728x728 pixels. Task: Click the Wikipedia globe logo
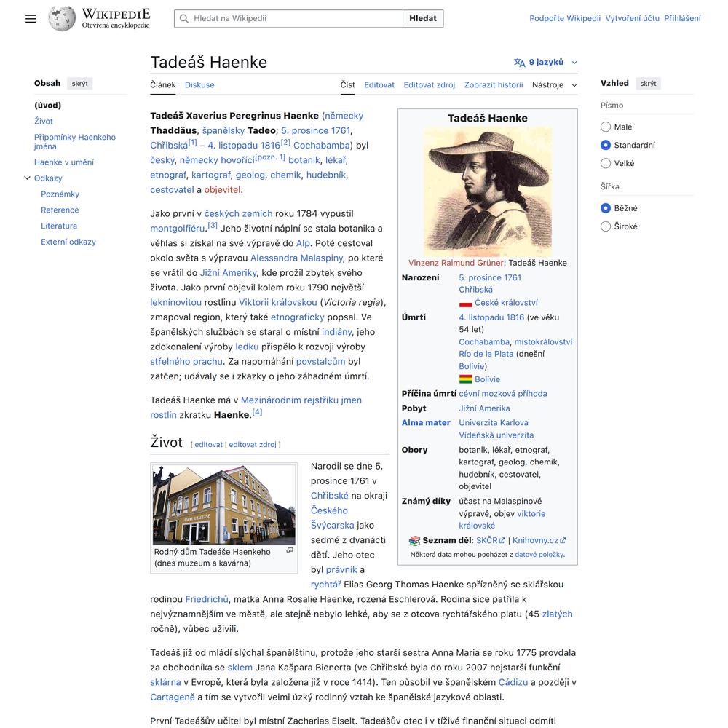pyautogui.click(x=62, y=19)
